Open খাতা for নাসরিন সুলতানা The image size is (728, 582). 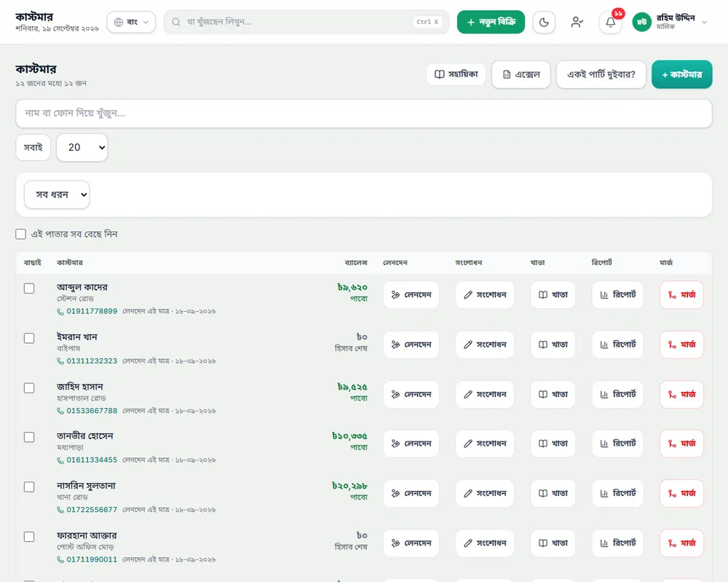[x=553, y=493]
